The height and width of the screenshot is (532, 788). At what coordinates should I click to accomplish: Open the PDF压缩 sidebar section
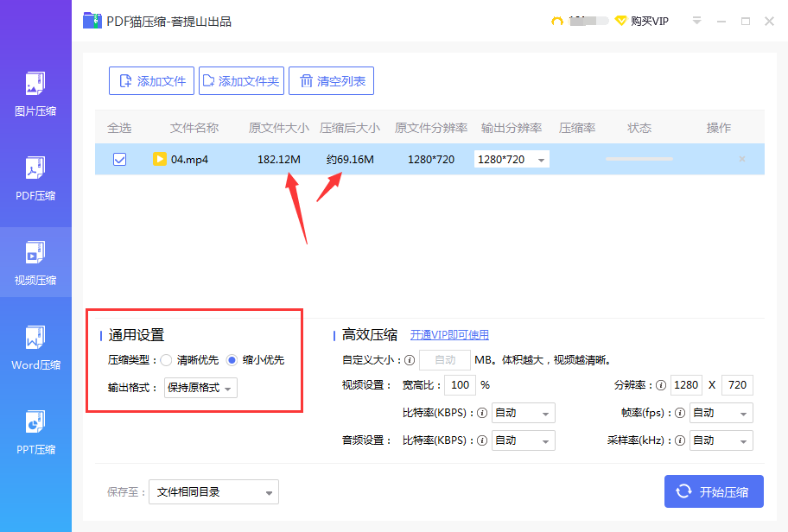click(x=35, y=178)
